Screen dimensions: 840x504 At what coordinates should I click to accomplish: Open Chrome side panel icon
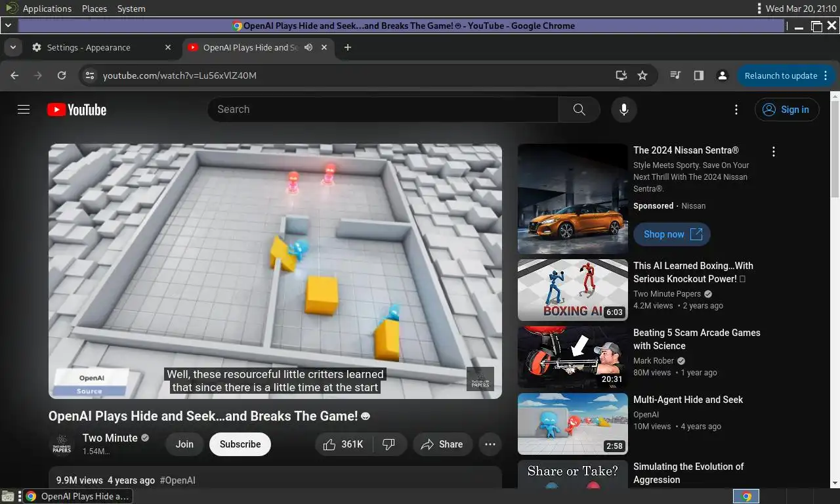[x=699, y=75]
